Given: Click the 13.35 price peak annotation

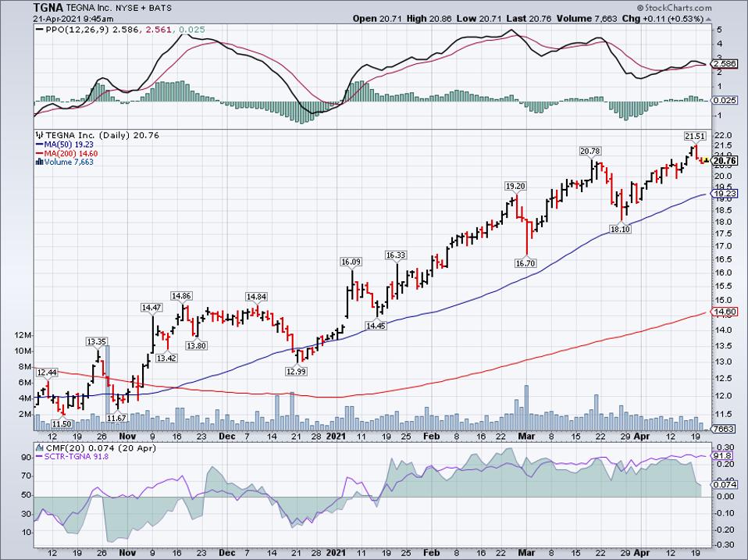Looking at the screenshot, I should point(97,341).
